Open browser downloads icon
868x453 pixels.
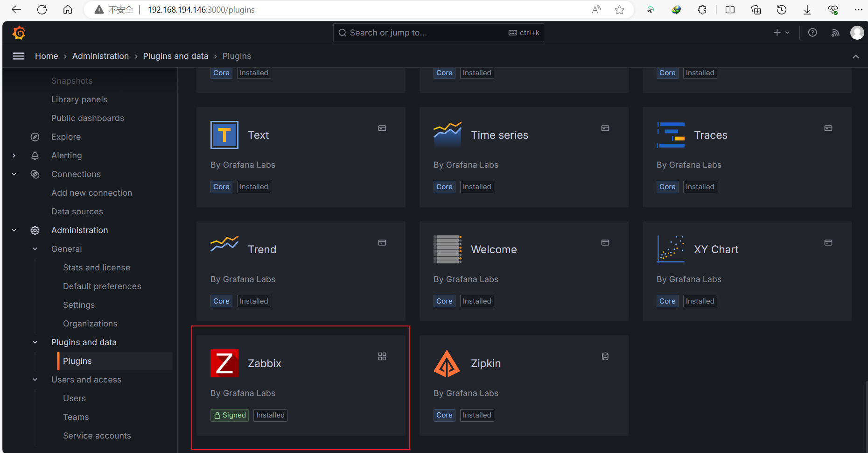(807, 10)
